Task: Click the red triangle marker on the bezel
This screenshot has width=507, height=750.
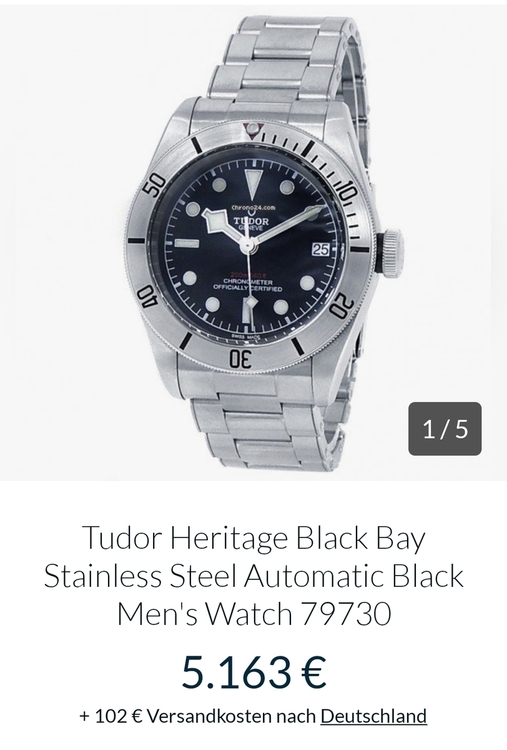Action: [x=251, y=128]
